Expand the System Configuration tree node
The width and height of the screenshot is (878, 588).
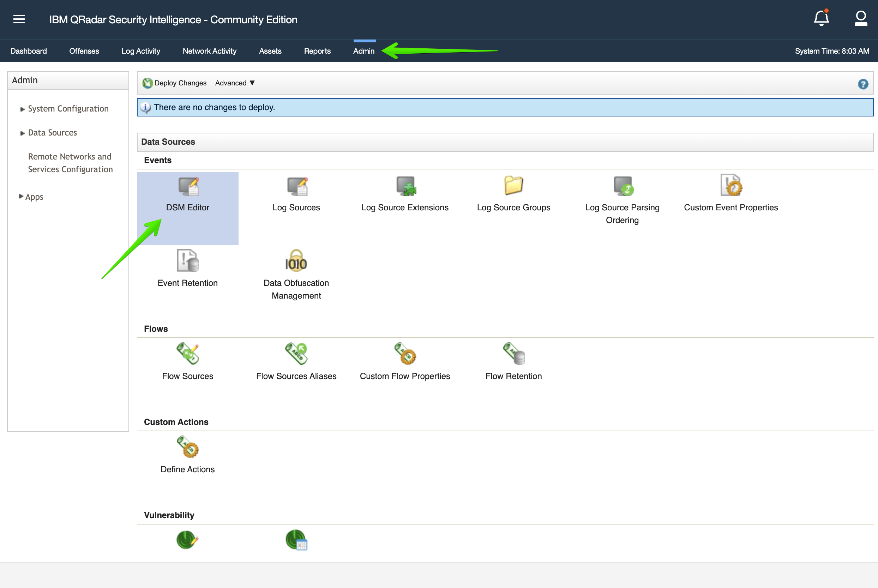click(23, 109)
